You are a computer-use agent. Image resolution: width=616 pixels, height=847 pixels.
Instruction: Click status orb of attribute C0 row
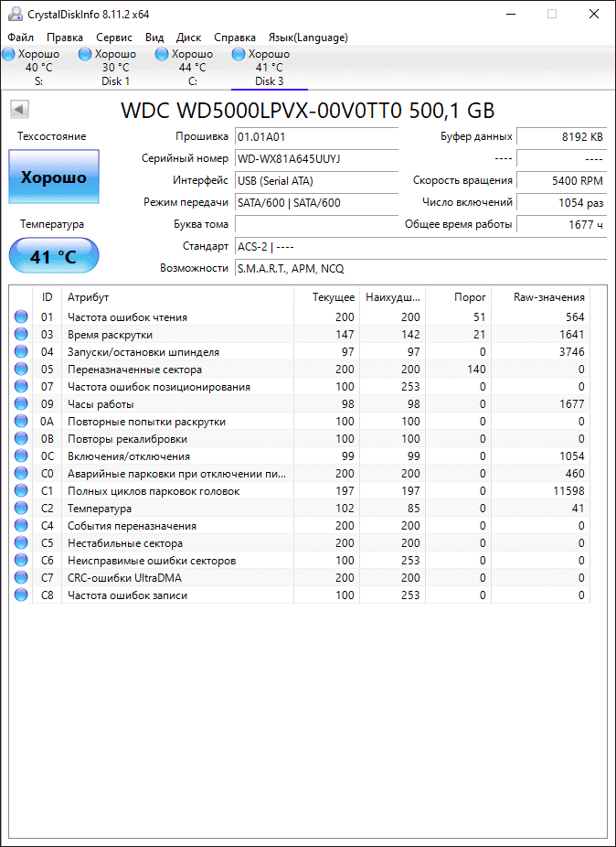(20, 474)
